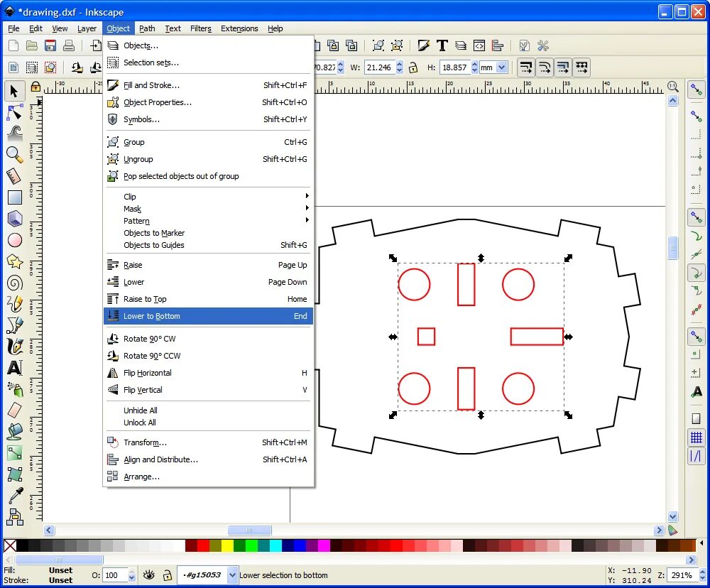Open the mm units dropdown

(502, 67)
